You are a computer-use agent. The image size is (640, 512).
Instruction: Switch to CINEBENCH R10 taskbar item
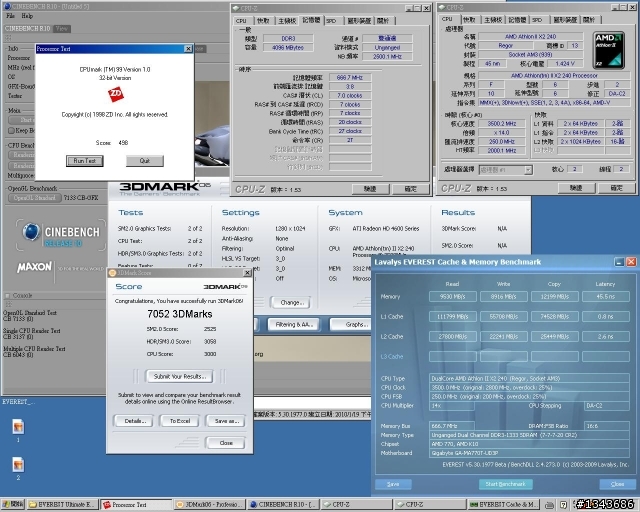(283, 504)
